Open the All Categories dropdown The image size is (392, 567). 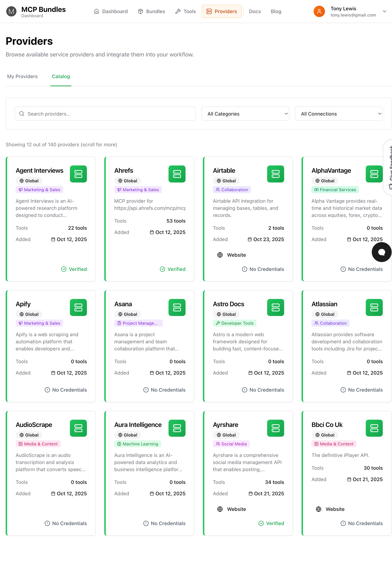(245, 114)
